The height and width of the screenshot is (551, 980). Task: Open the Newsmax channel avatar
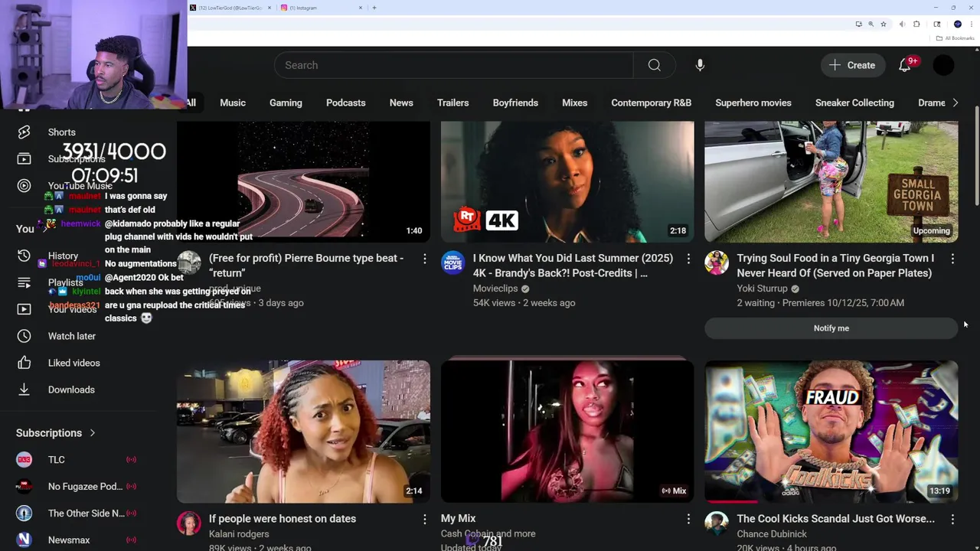24,540
